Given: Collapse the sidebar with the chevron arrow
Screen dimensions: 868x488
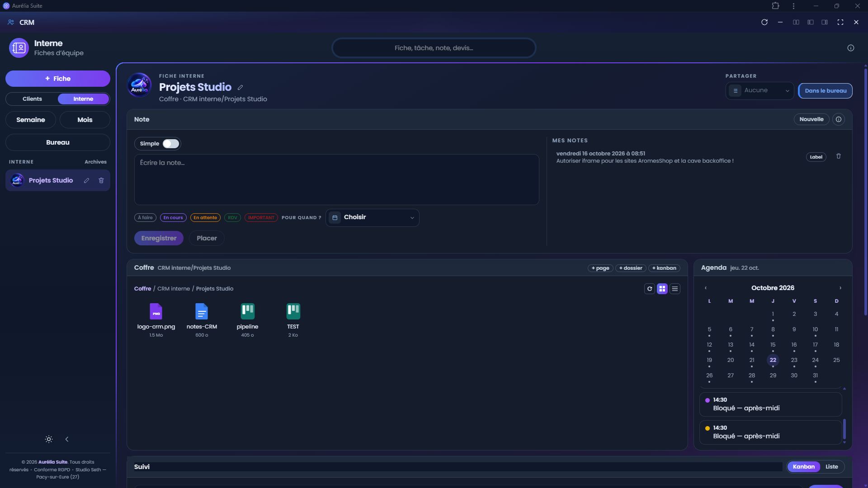Looking at the screenshot, I should point(67,439).
